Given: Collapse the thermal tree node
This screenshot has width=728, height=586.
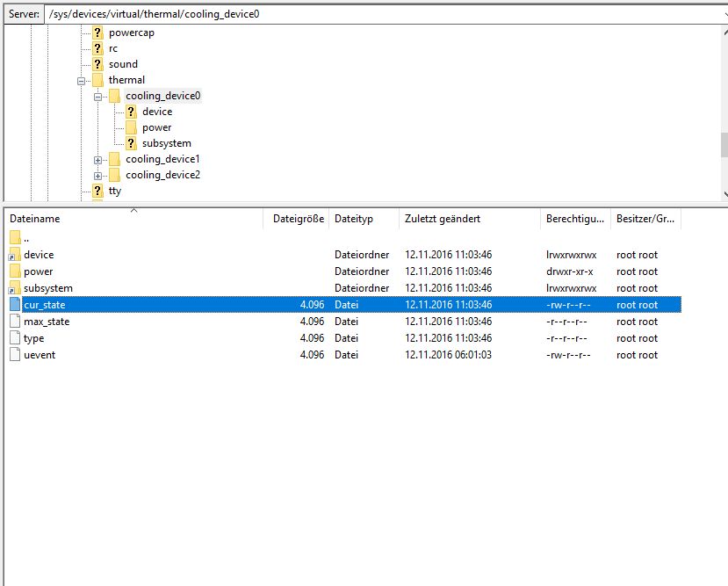Looking at the screenshot, I should [82, 81].
